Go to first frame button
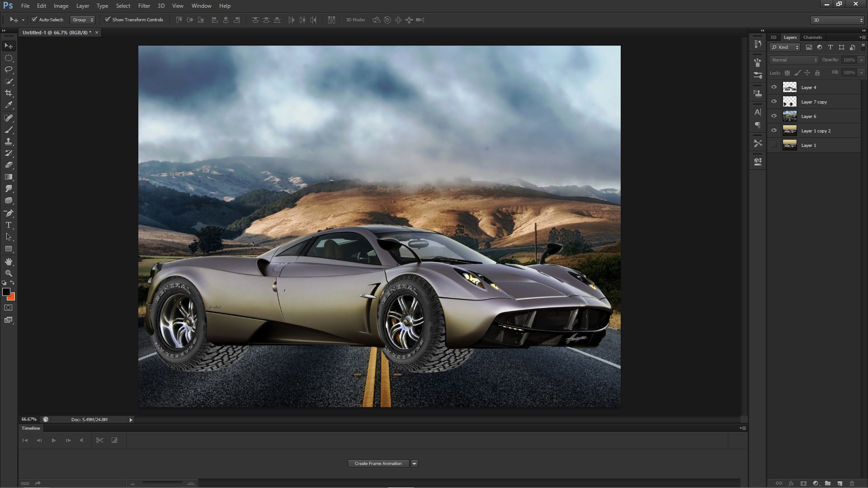Image resolution: width=868 pixels, height=488 pixels. (25, 440)
